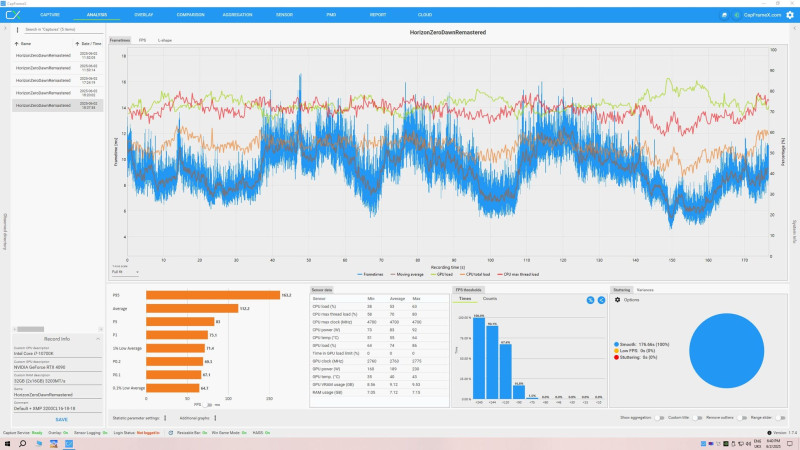Click the blue stuttering pie chart
800x450 pixels.
726,351
